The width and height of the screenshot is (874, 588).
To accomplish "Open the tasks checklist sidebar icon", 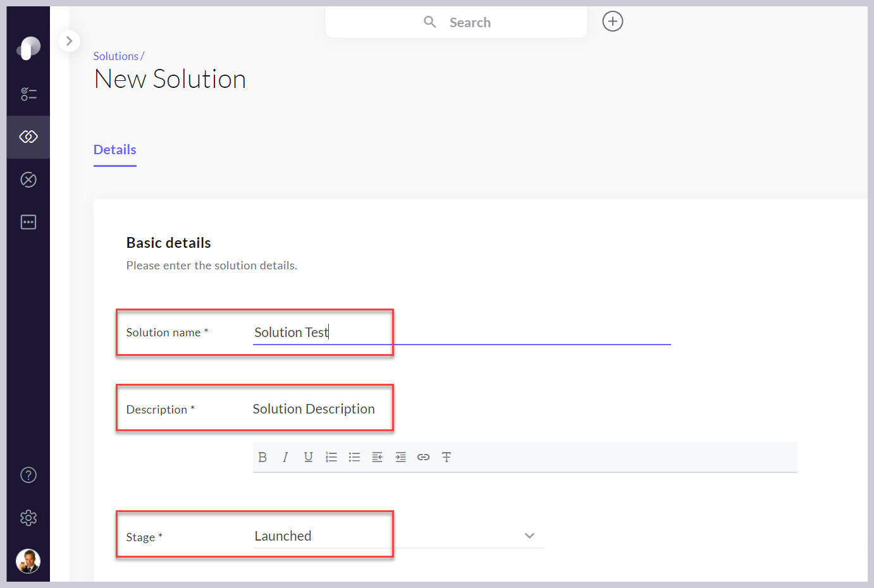I will (28, 94).
